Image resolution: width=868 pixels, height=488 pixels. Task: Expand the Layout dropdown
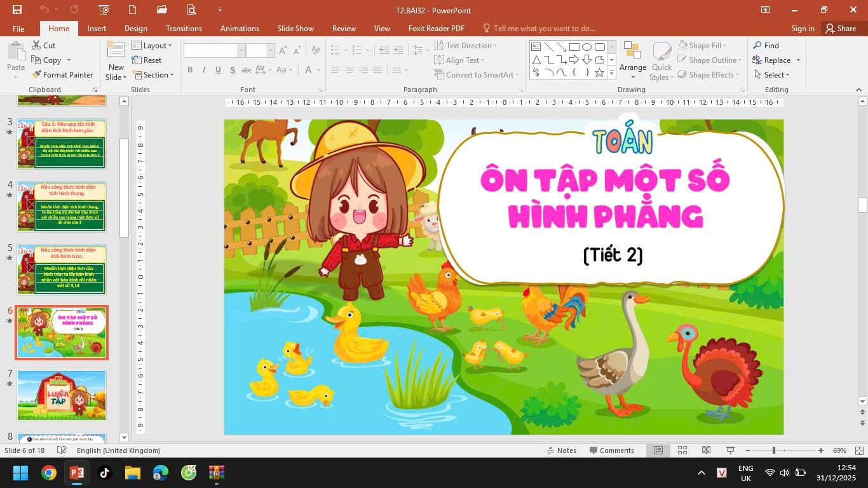pos(152,46)
